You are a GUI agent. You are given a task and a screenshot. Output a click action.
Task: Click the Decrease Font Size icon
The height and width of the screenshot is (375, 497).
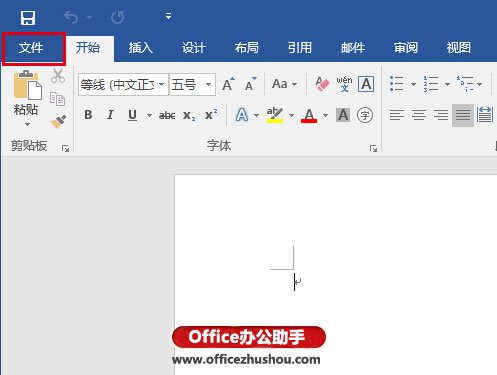coord(250,84)
